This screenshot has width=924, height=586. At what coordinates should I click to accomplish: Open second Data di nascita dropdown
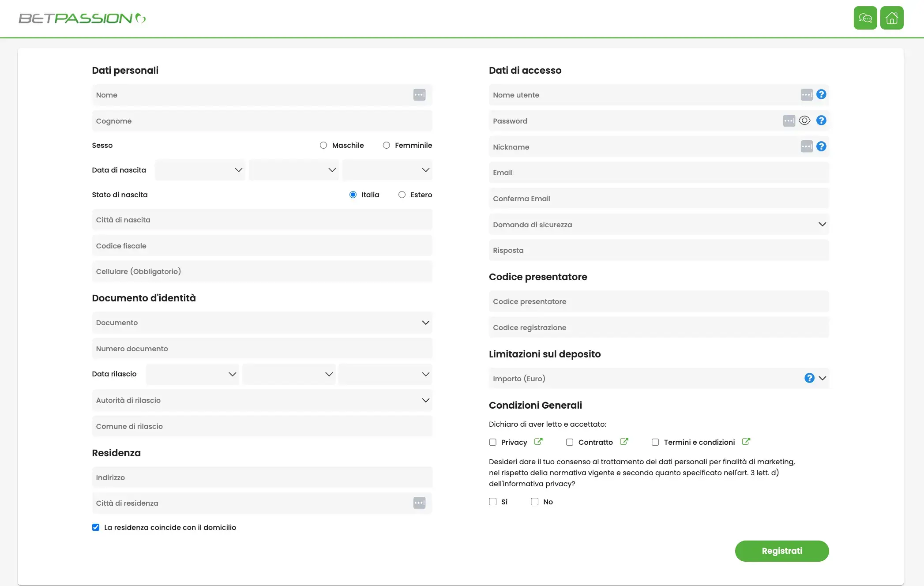[294, 170]
